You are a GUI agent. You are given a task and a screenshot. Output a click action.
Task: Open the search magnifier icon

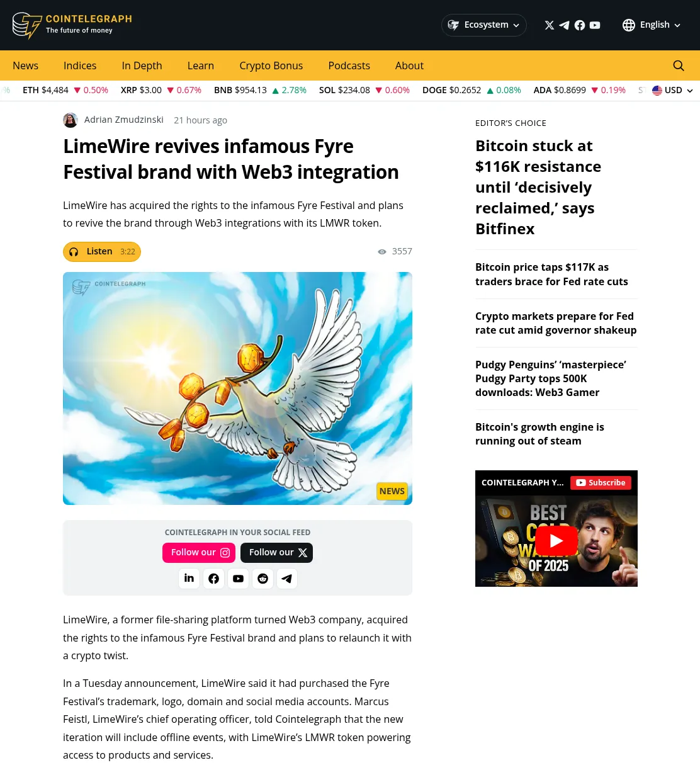(x=679, y=65)
